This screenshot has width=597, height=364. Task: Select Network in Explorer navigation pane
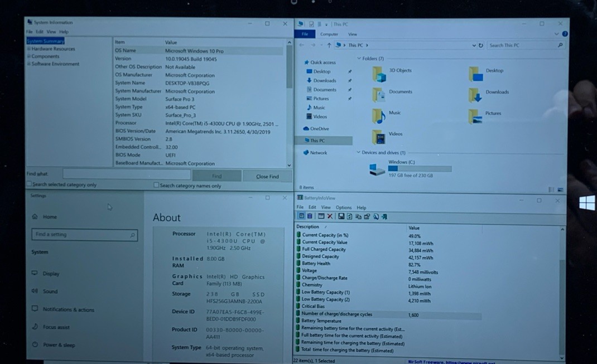coord(315,153)
